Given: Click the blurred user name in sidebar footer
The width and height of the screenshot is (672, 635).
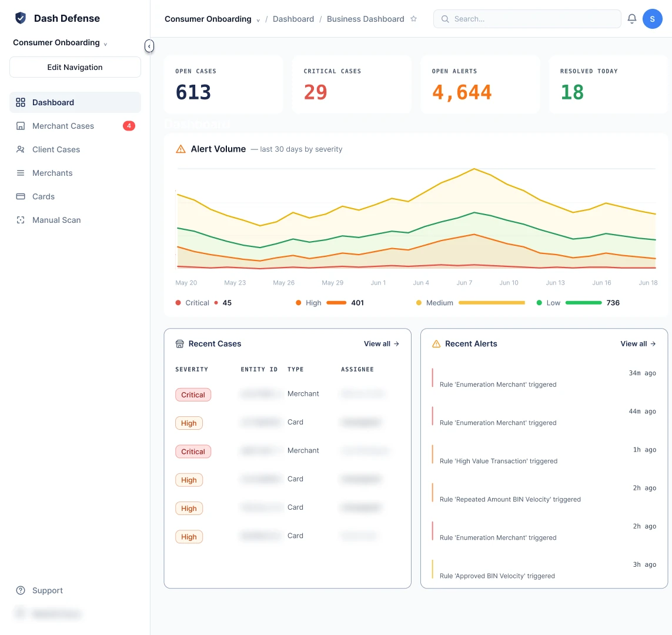Looking at the screenshot, I should (56, 614).
